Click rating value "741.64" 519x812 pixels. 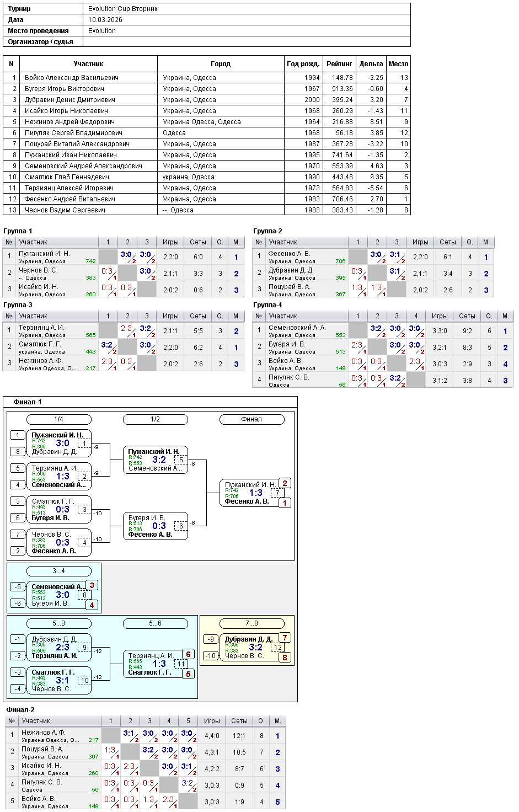click(x=343, y=155)
